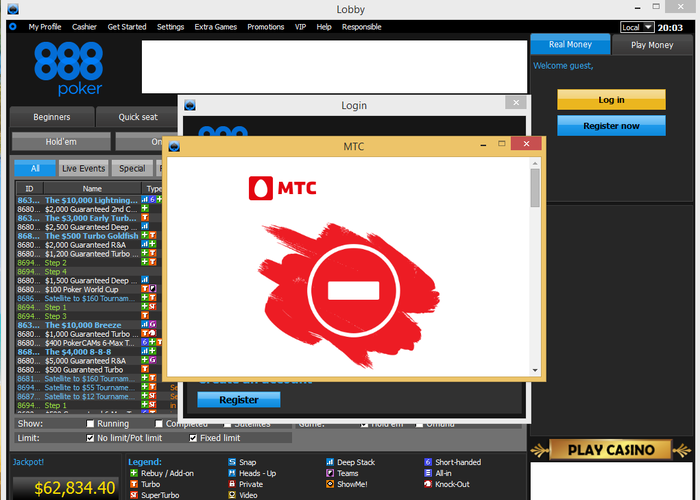Select the Real Money tab

click(x=570, y=44)
